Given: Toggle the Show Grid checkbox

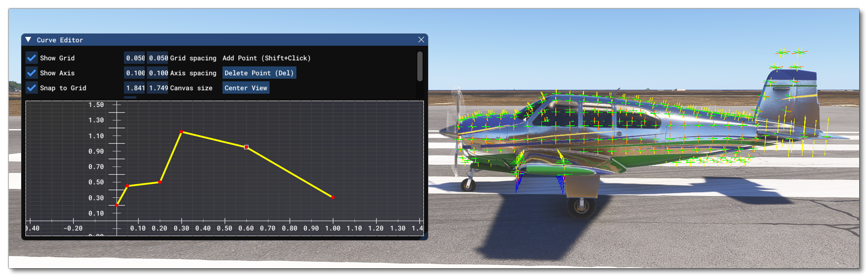Looking at the screenshot, I should coord(31,58).
